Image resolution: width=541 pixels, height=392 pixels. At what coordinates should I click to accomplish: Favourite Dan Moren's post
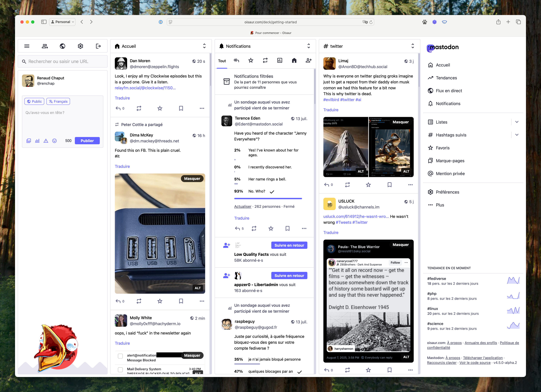tap(160, 108)
